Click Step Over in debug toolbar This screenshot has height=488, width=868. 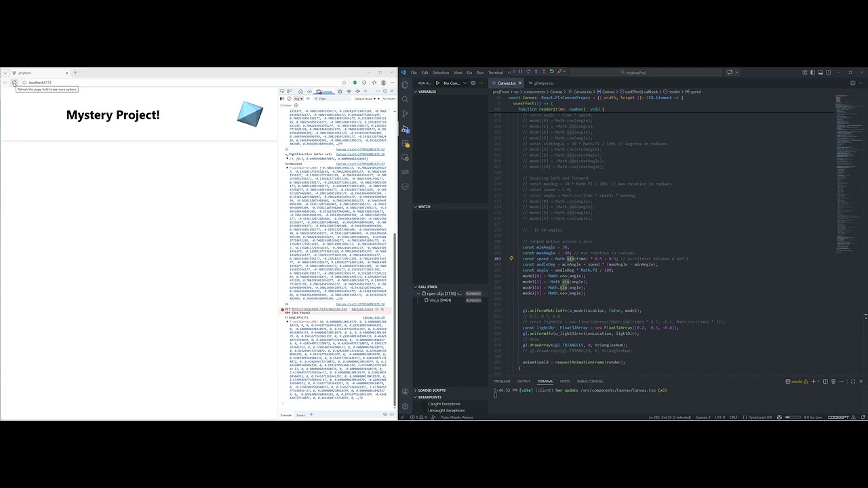coord(528,71)
